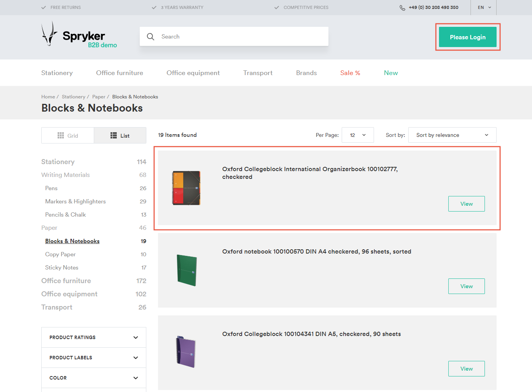Select Pens category

(x=51, y=188)
